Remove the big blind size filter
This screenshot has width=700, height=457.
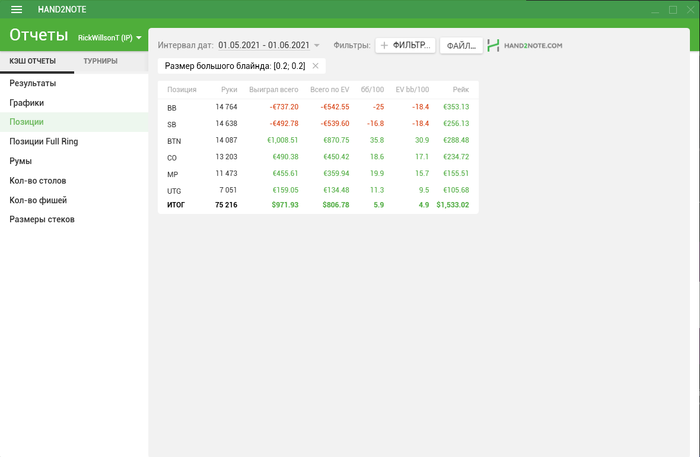click(315, 66)
